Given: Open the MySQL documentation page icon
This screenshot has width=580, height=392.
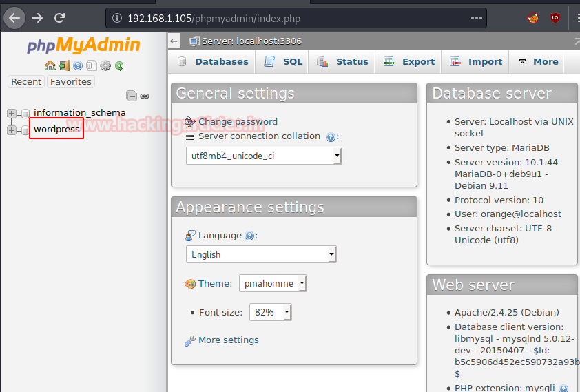Looking at the screenshot, I should point(92,66).
